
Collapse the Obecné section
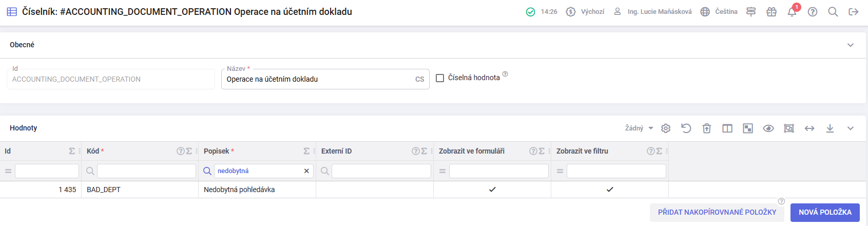coord(851,45)
